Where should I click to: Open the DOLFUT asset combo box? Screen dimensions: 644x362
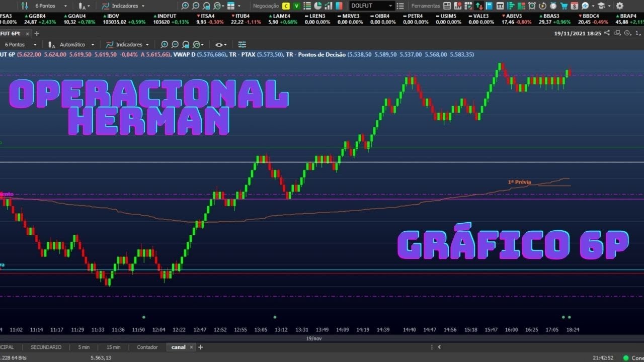(372, 6)
